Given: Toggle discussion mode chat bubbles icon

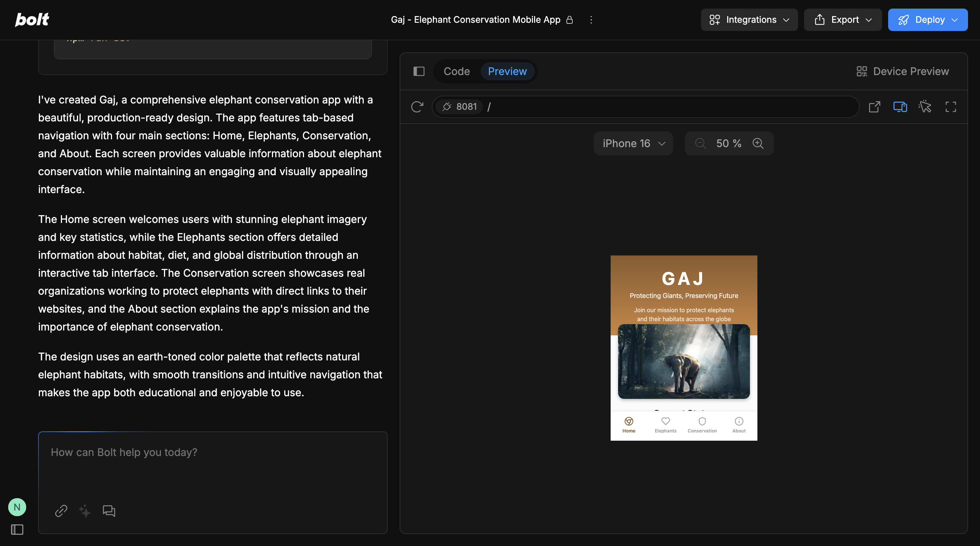Looking at the screenshot, I should 109,511.
